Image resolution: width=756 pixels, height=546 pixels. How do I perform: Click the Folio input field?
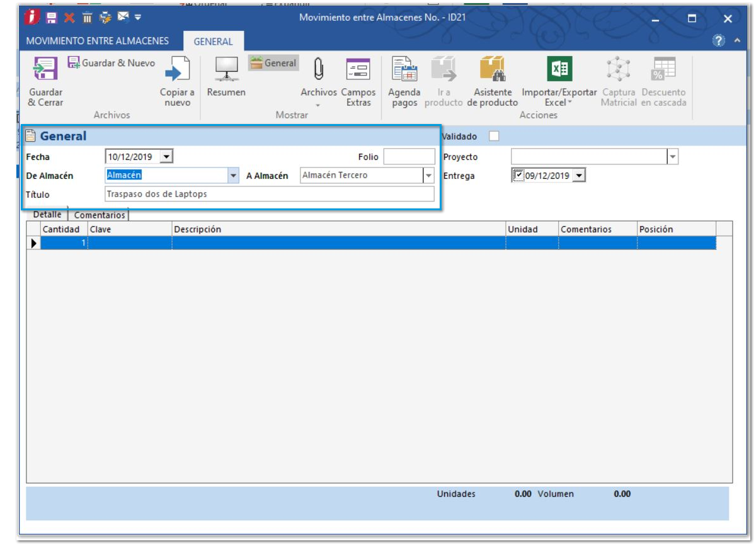coord(409,157)
